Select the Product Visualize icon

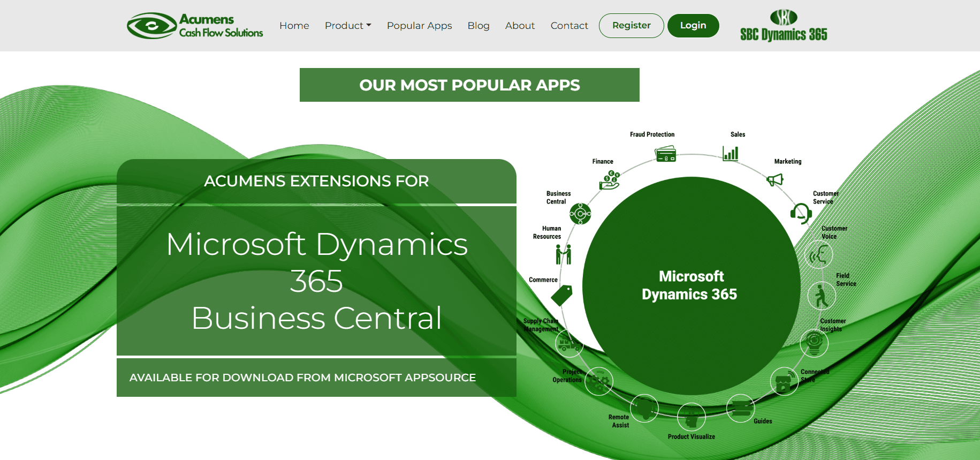[x=692, y=417]
